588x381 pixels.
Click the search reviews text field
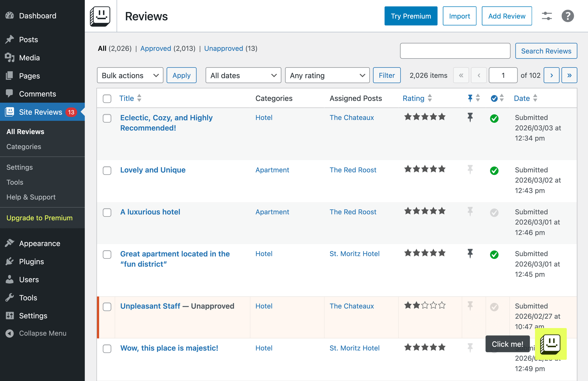point(455,51)
